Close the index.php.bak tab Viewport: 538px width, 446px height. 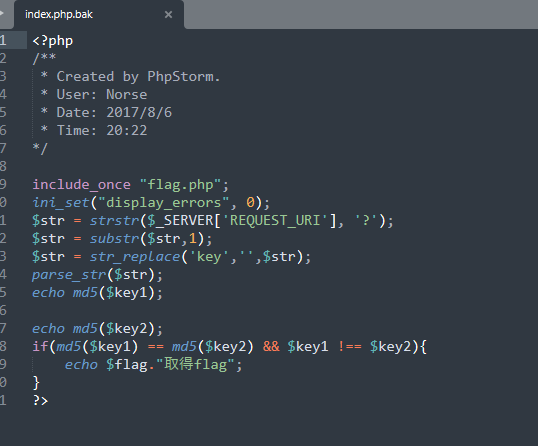[168, 14]
